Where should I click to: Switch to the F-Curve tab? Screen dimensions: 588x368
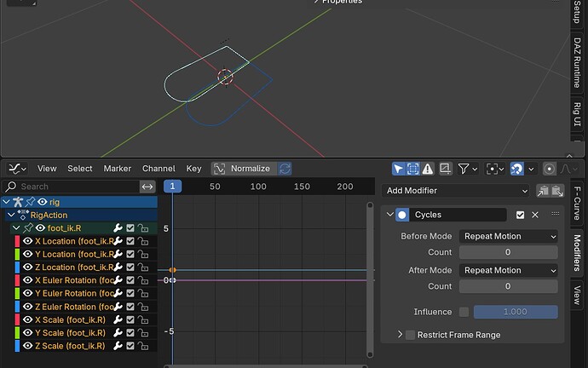click(x=577, y=203)
